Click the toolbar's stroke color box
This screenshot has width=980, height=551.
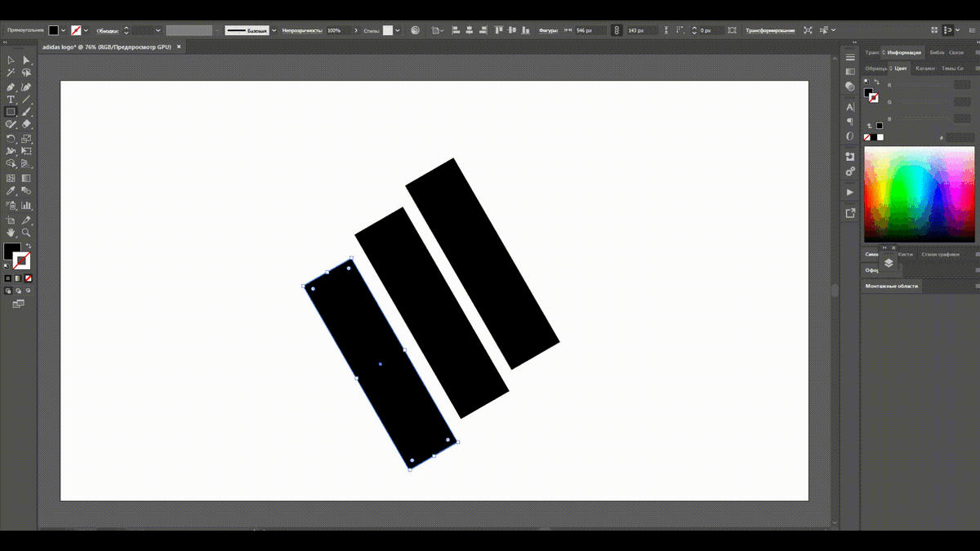(23, 261)
